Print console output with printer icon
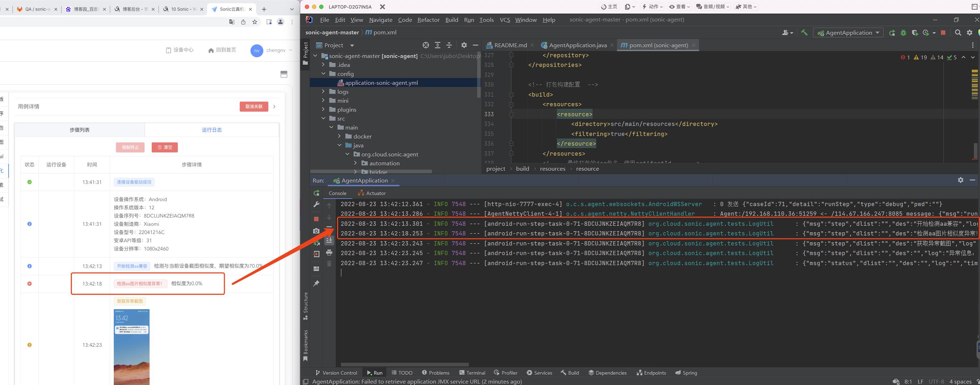This screenshot has height=385, width=980. coord(329,253)
